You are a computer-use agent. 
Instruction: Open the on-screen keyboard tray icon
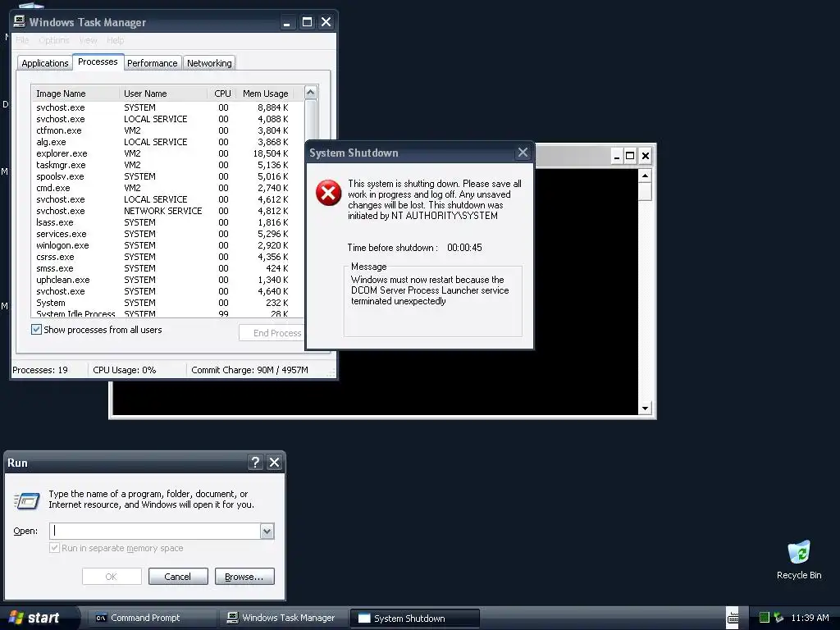pos(733,618)
